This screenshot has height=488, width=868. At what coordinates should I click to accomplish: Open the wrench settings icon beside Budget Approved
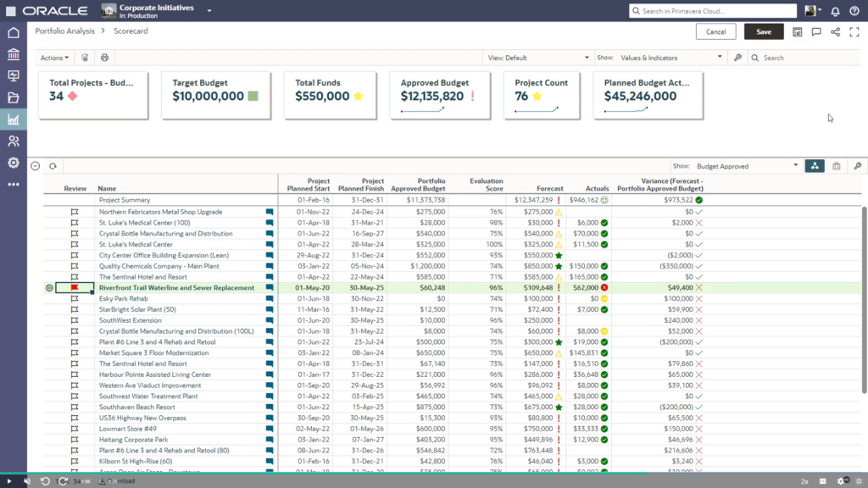click(x=857, y=166)
